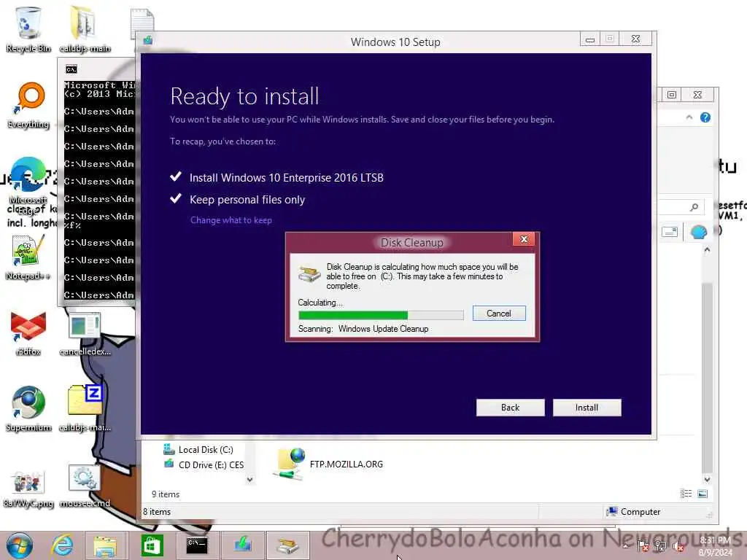Click the search magnifier in Explorer
The width and height of the screenshot is (747, 560).
pos(694,206)
